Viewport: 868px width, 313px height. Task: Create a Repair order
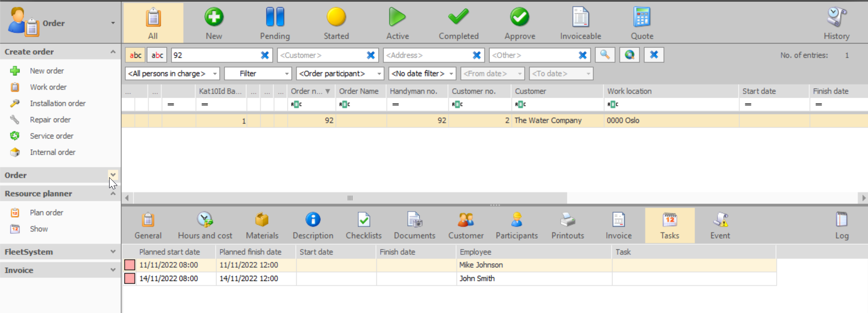(50, 119)
